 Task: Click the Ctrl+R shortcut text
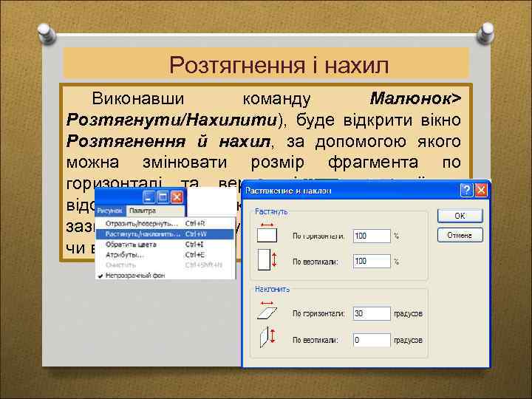pyautogui.click(x=195, y=224)
